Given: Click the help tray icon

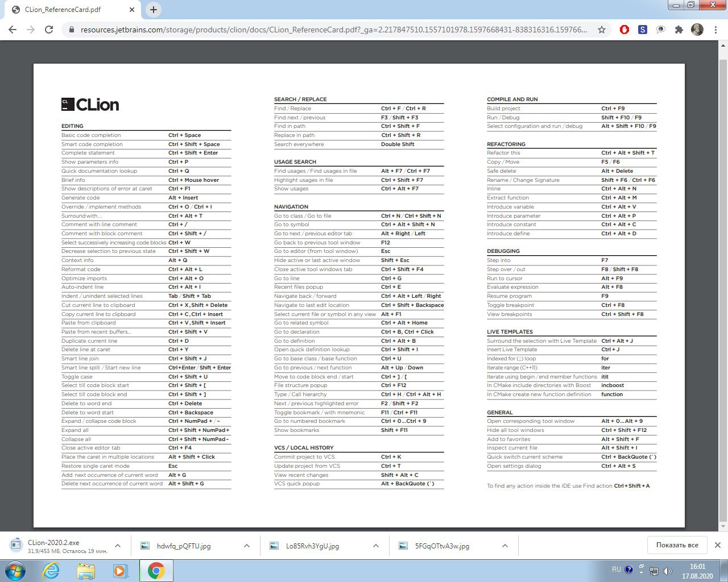Looking at the screenshot, I should (629, 569).
